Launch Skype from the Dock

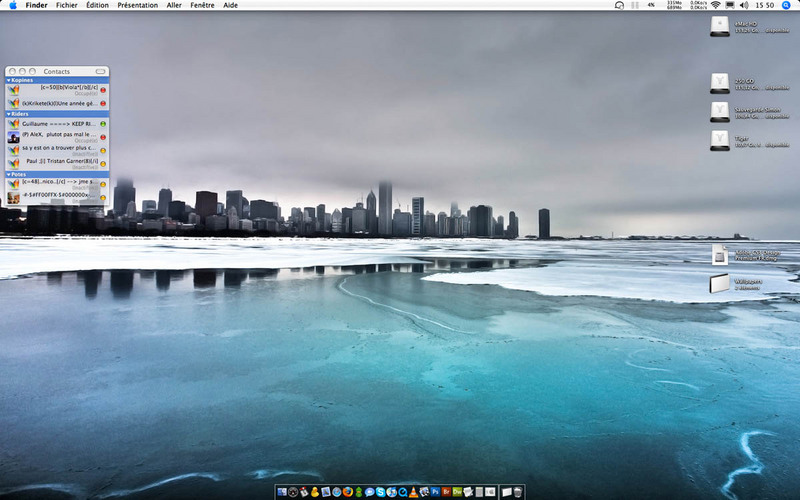point(381,492)
